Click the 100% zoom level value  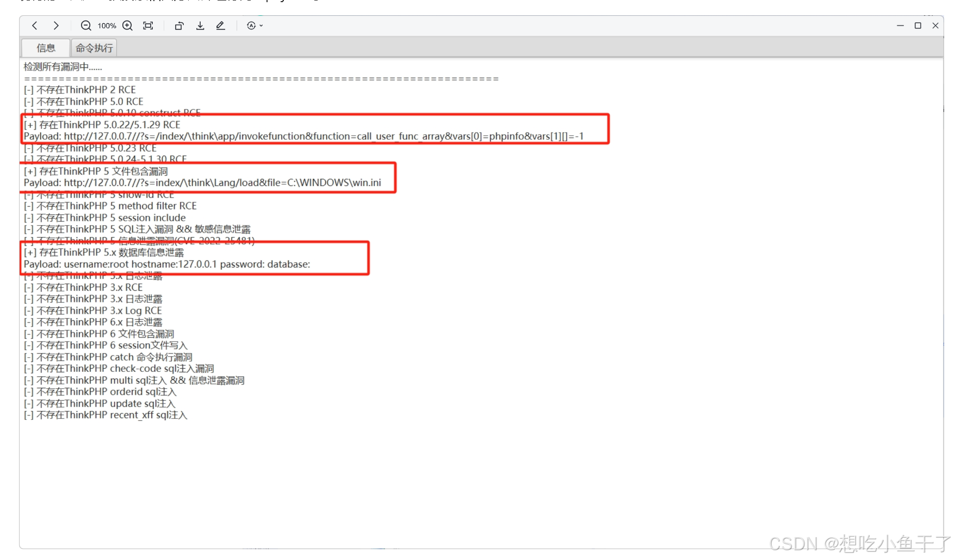(x=107, y=26)
